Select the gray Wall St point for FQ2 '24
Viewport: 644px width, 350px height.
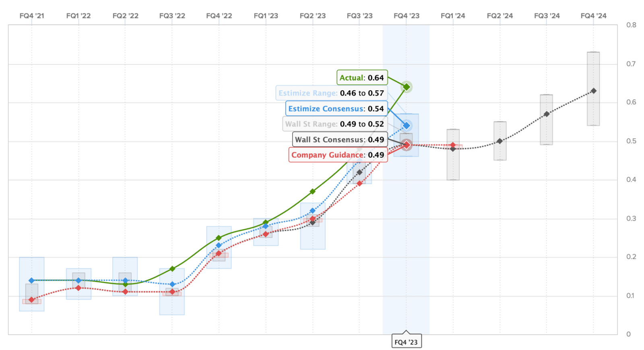[x=500, y=141]
